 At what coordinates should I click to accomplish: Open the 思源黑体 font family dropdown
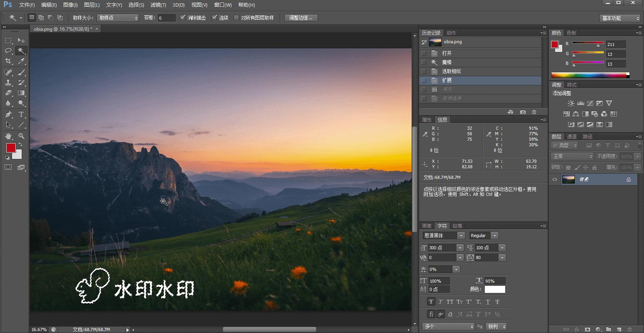443,235
